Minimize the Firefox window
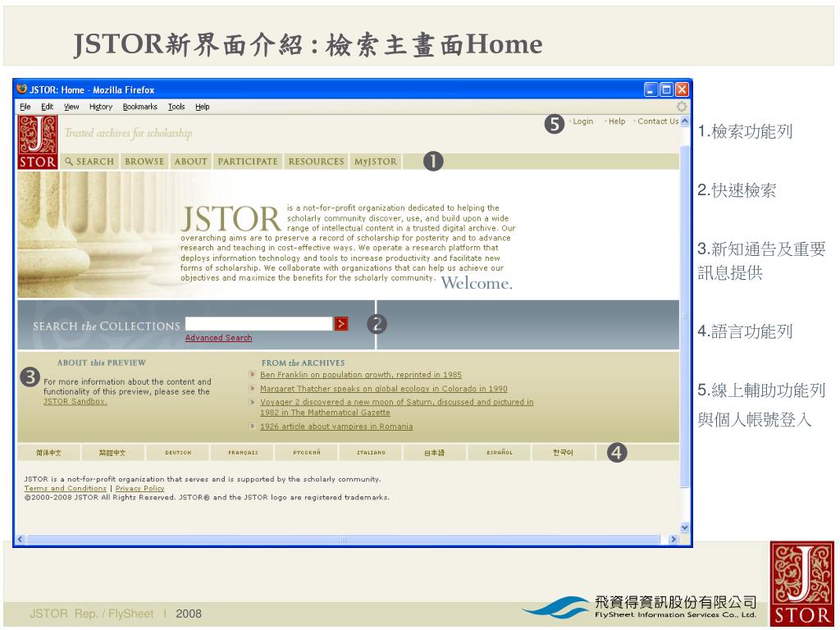Image resolution: width=840 pixels, height=630 pixels. coord(651,89)
